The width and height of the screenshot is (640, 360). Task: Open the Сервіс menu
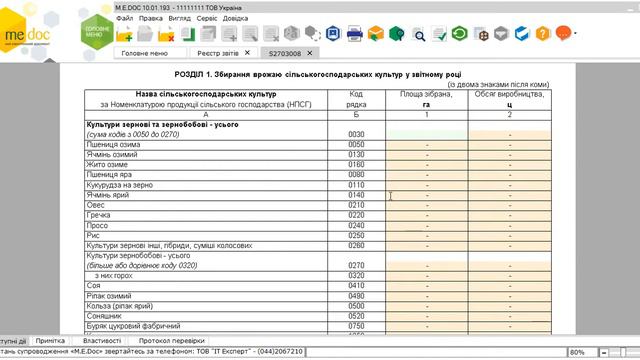tap(207, 18)
